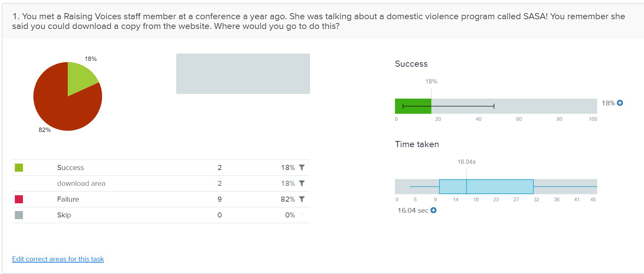Click the faded Skip row filter icon

(x=302, y=215)
